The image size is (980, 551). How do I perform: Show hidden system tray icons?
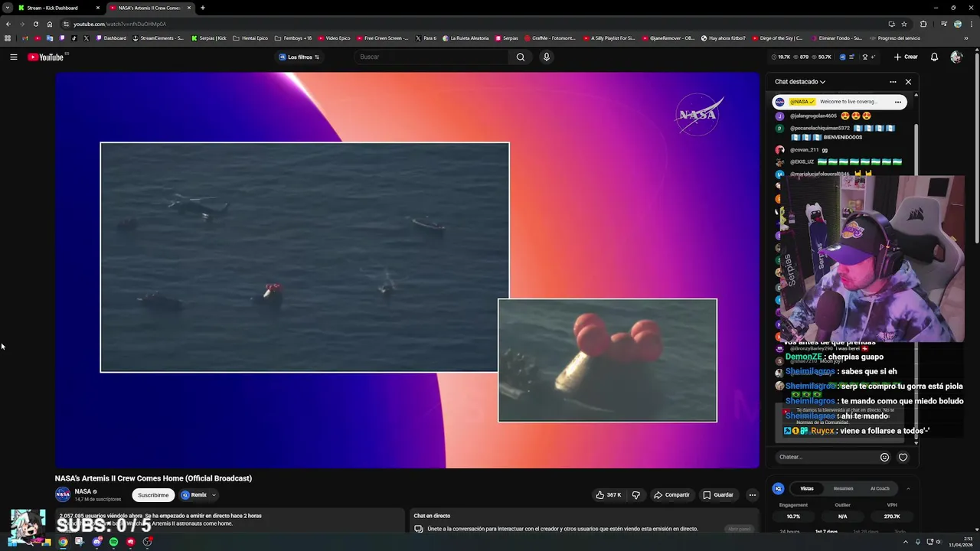coord(905,542)
